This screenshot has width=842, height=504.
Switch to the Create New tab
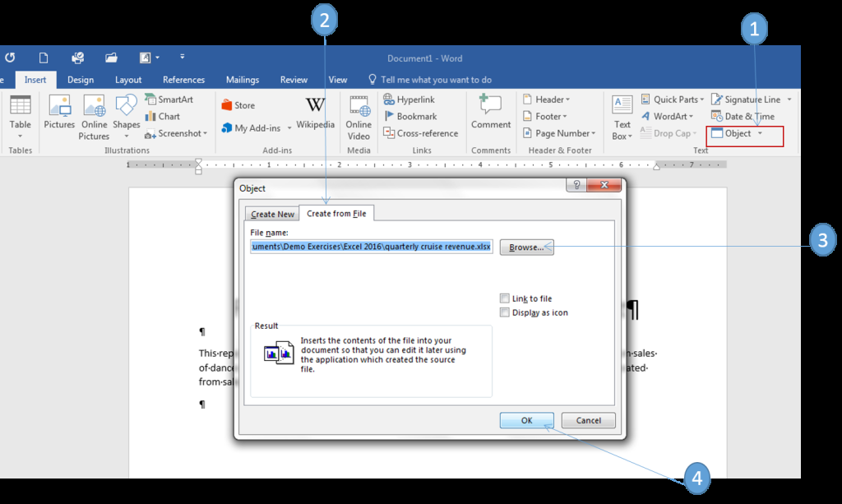pos(271,213)
